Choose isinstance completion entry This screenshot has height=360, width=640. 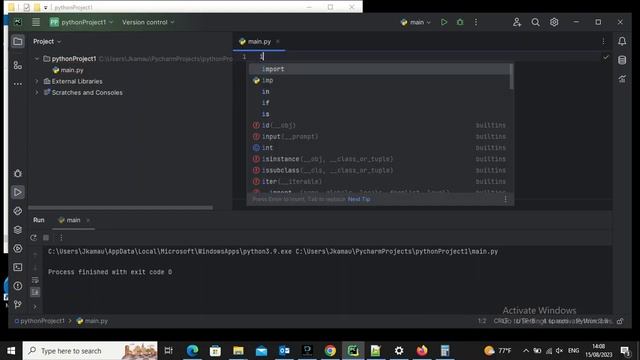coord(379,159)
